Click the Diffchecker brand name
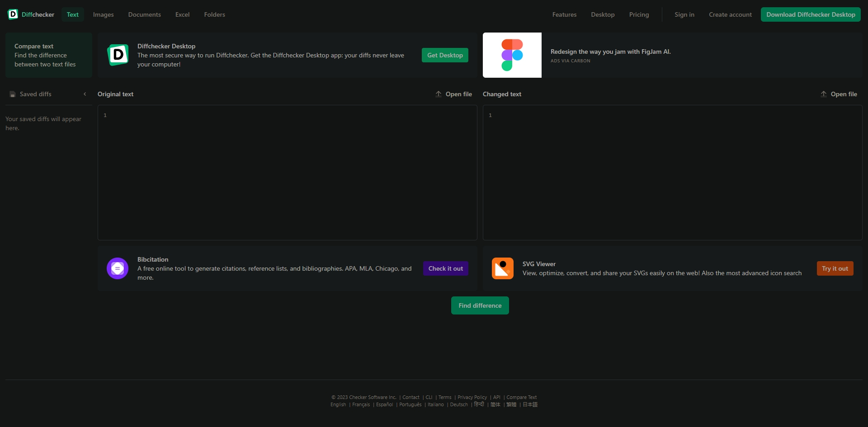Screen dimensions: 868x427 point(38,14)
